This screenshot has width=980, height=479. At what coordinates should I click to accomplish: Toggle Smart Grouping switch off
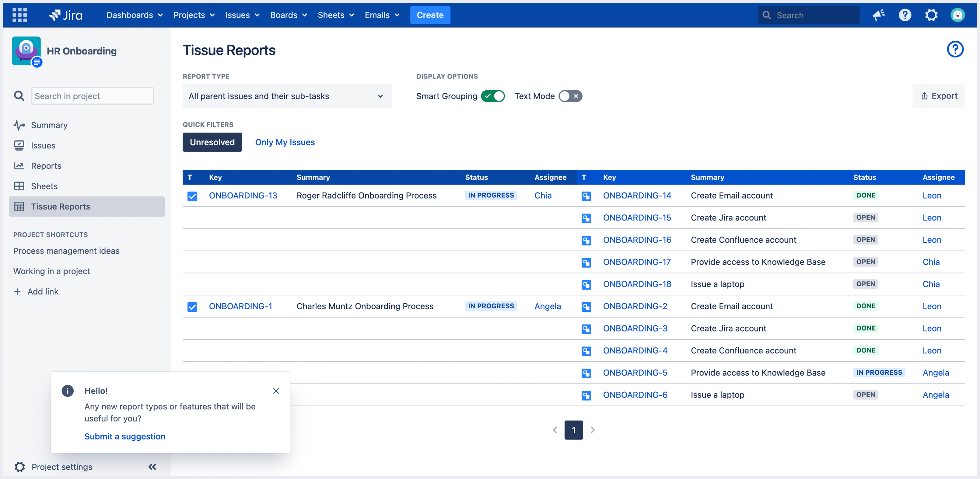(493, 96)
